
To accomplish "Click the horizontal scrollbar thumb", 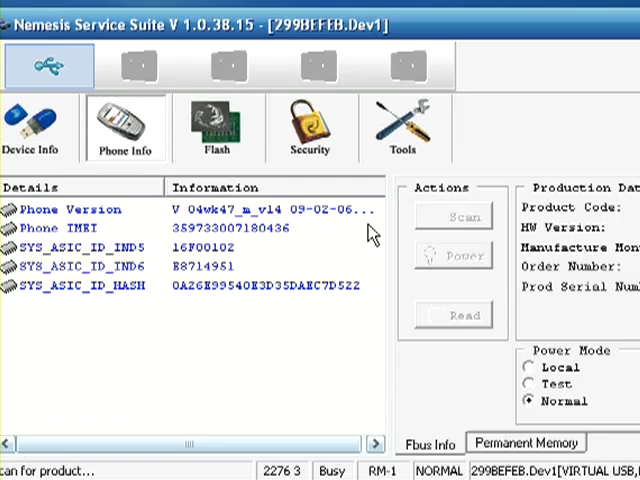I will 189,444.
